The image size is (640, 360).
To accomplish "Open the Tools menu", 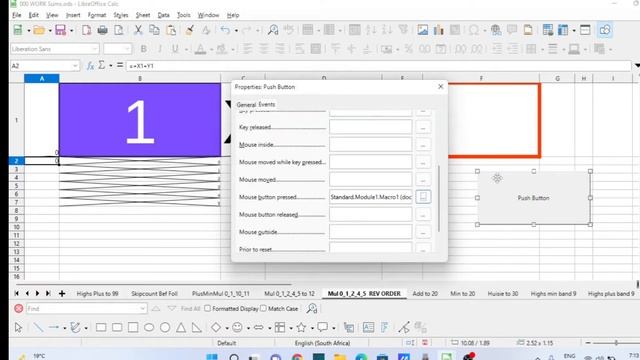I will coord(183,15).
